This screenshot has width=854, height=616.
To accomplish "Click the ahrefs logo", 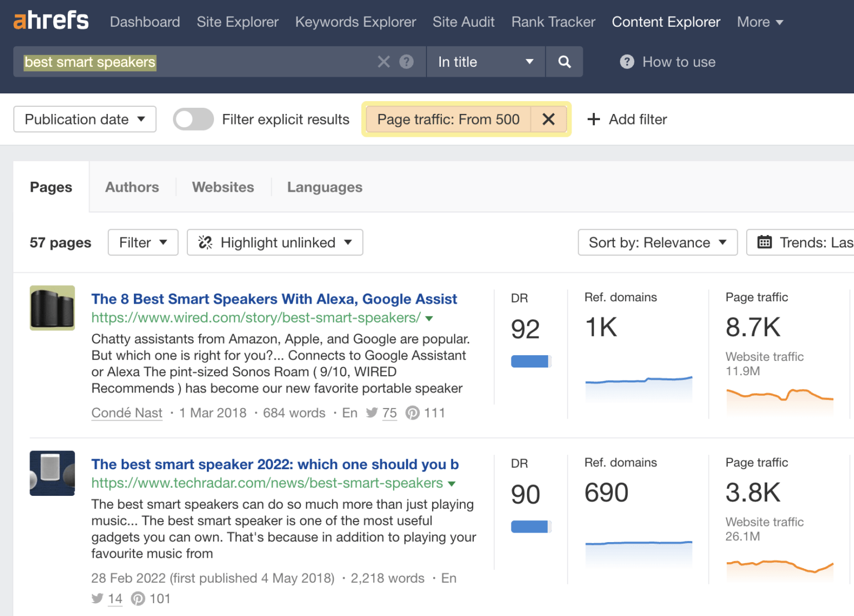I will pyautogui.click(x=51, y=21).
